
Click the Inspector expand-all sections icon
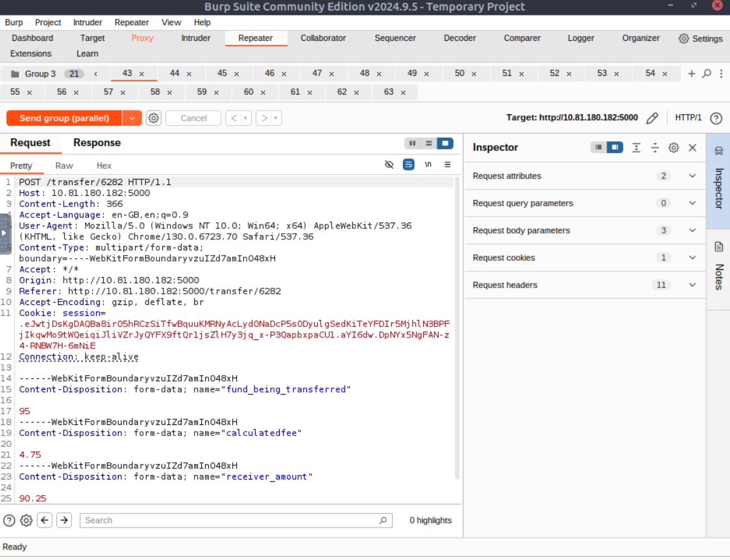[x=636, y=147]
